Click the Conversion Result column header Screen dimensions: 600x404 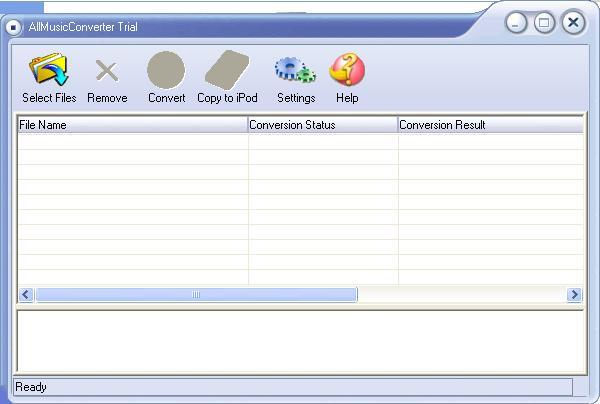coord(491,125)
